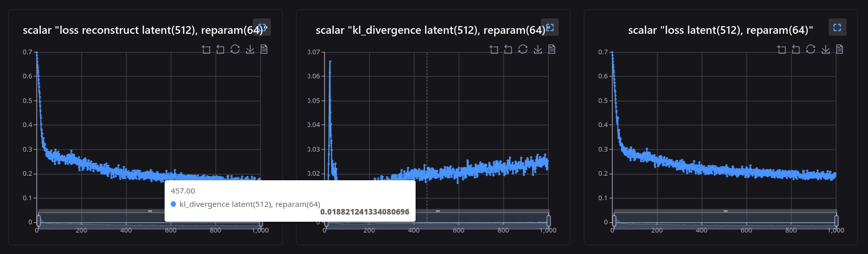Grab right zoom slider handle of kl_divergence chart
This screenshot has width=868, height=254.
549,221
